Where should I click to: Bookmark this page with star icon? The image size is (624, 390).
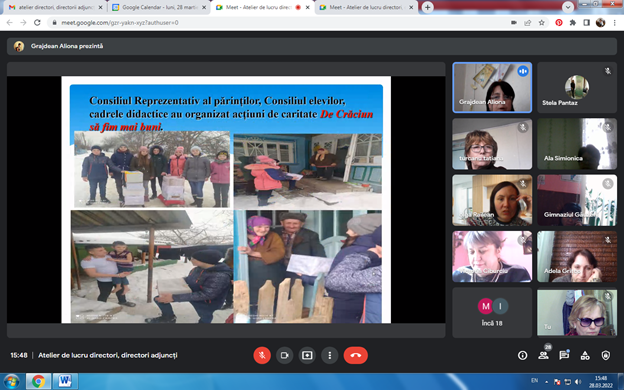(x=542, y=23)
